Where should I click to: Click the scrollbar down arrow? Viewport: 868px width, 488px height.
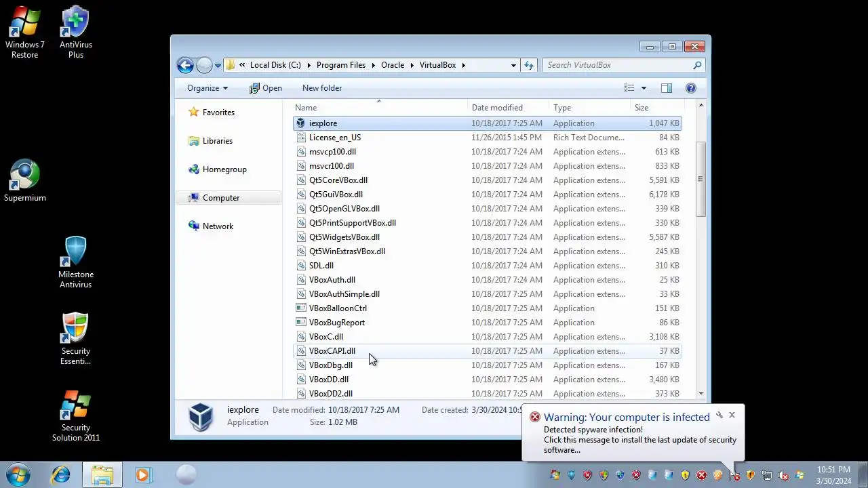[701, 394]
